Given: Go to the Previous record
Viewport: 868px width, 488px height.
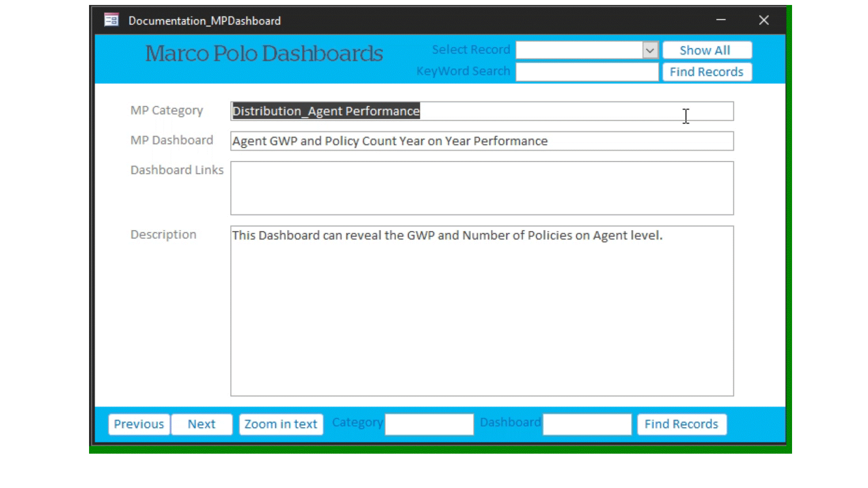Looking at the screenshot, I should pos(139,424).
